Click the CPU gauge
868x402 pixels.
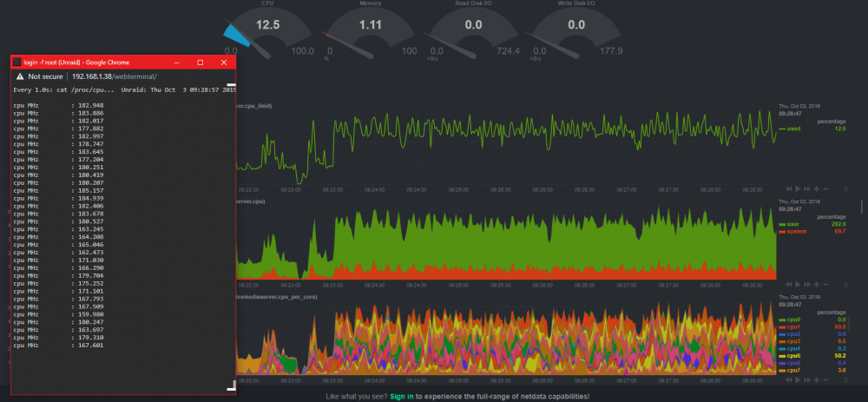[268, 30]
